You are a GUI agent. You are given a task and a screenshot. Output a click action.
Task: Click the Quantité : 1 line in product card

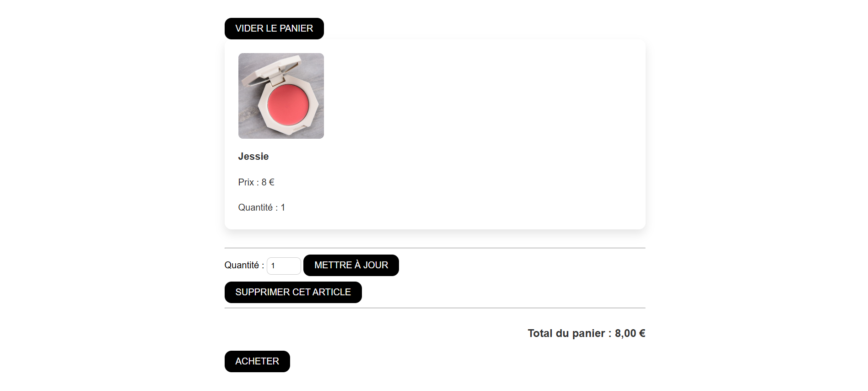point(261,207)
